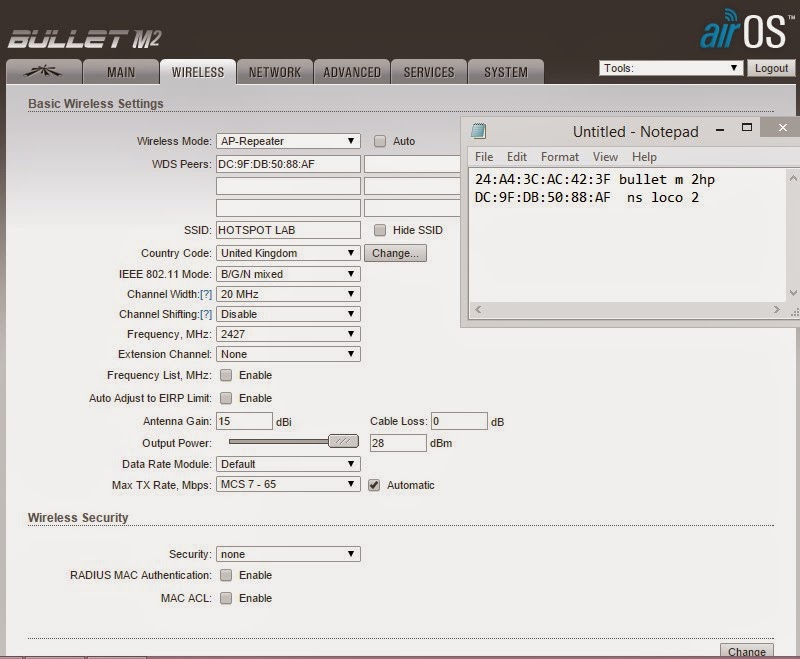Image resolution: width=800 pixels, height=659 pixels.
Task: Expand IEEE 802.11 Mode dropdown
Action: point(288,274)
